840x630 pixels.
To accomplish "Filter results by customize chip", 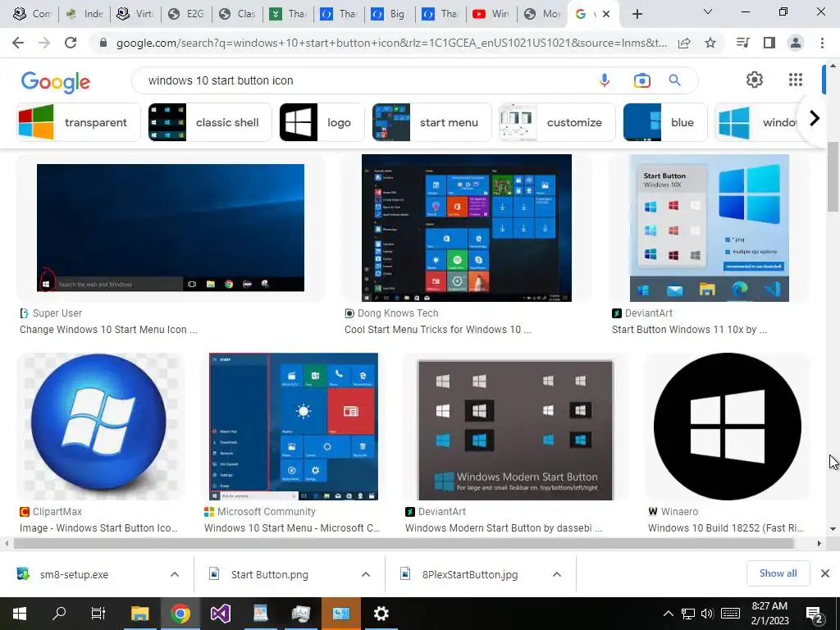I will tap(557, 122).
